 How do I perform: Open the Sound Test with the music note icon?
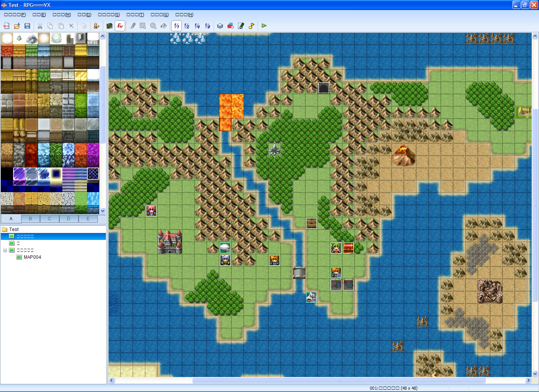coord(251,26)
